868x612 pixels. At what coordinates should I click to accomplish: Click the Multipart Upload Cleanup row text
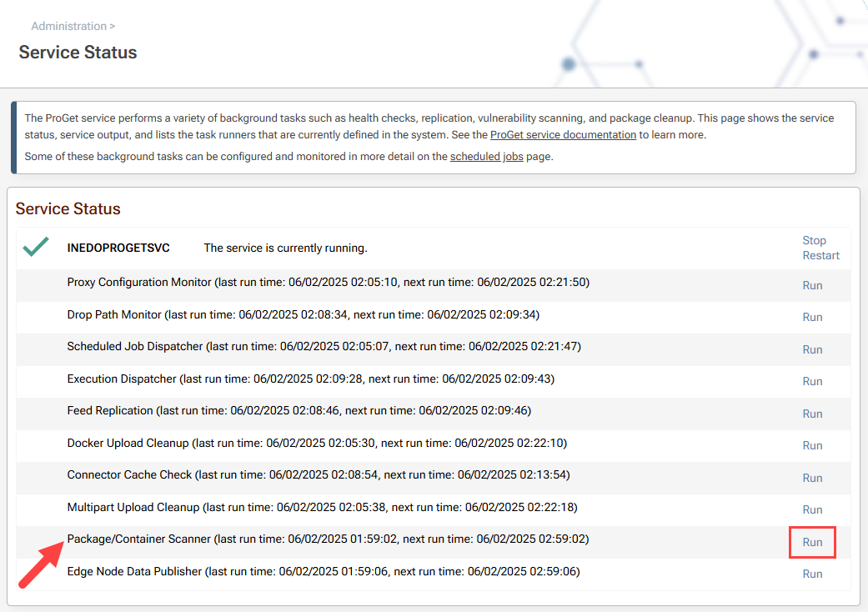click(x=322, y=507)
